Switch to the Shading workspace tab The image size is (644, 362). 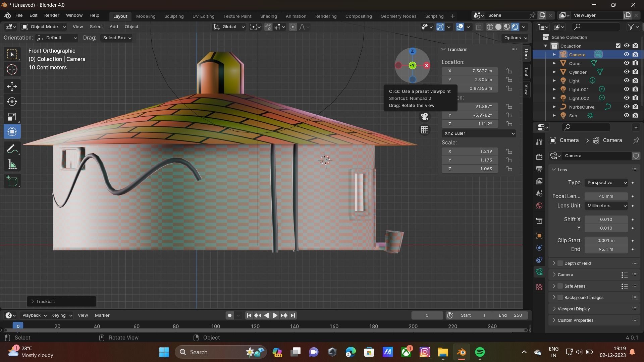pyautogui.click(x=268, y=16)
